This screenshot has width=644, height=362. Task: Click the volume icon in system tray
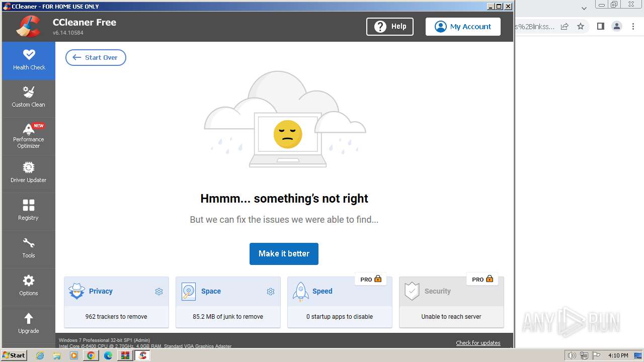click(572, 355)
